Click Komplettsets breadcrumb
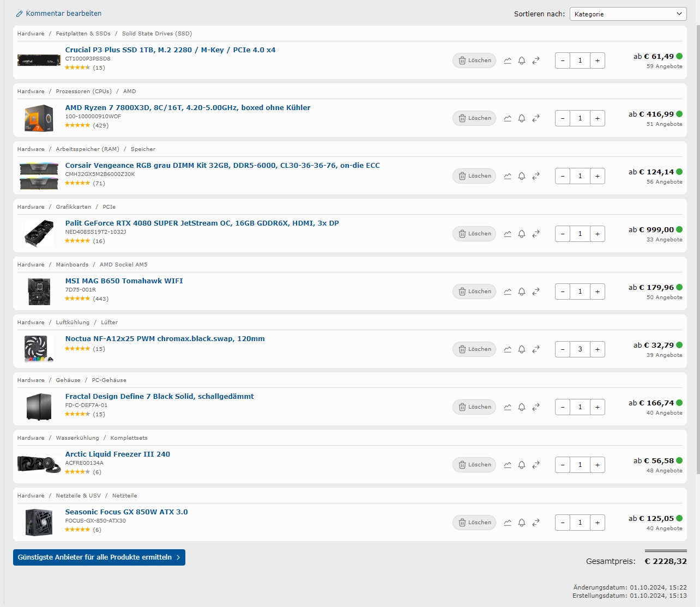 tap(129, 438)
